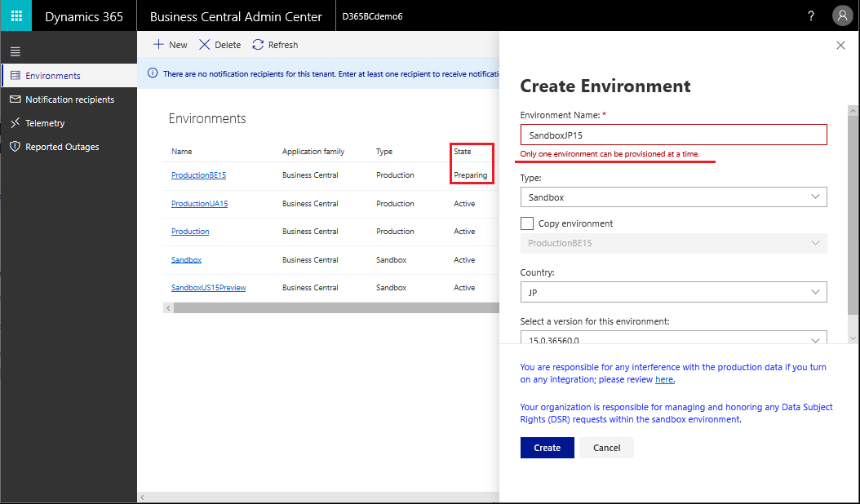
Task: Open the user account avatar menu
Action: point(842,16)
